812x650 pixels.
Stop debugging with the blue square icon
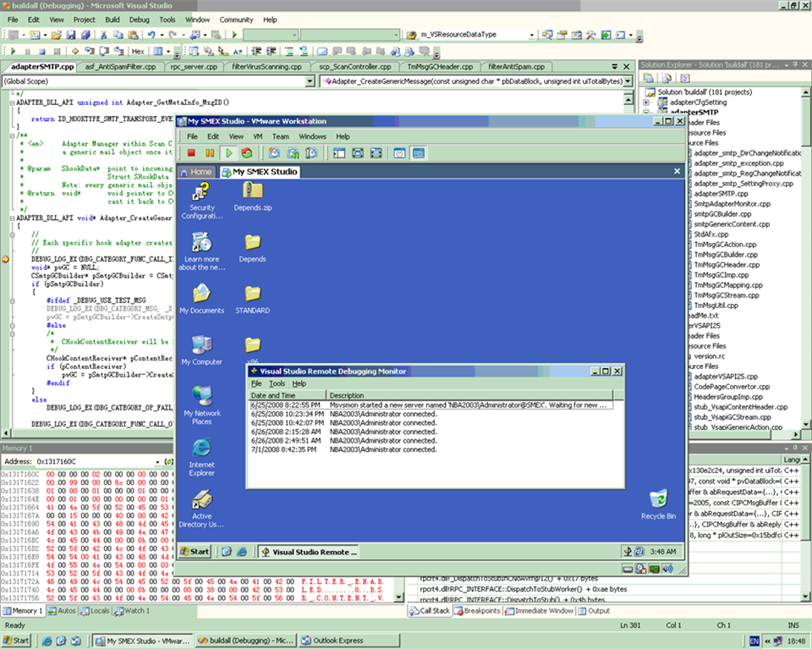pos(42,51)
